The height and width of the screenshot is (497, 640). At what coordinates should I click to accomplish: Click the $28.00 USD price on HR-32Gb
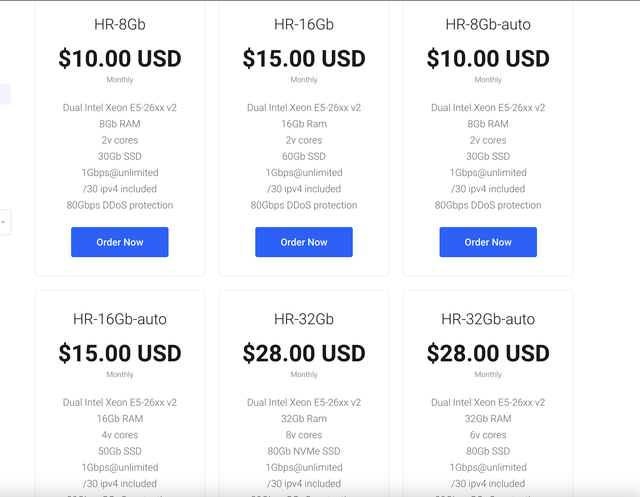(303, 353)
